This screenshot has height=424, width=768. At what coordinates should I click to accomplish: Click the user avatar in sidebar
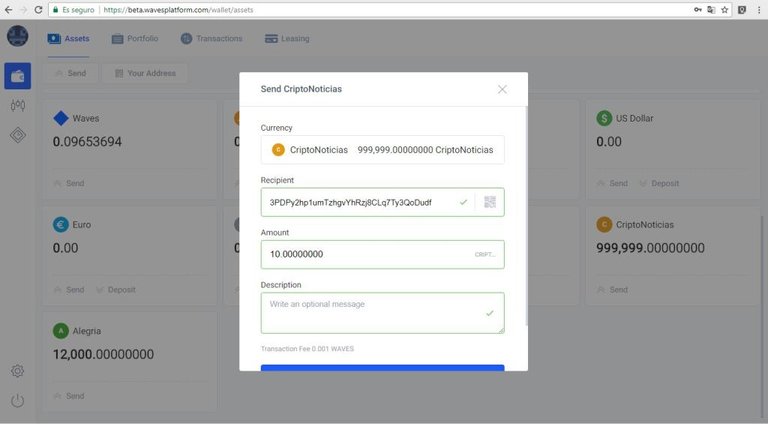17,37
